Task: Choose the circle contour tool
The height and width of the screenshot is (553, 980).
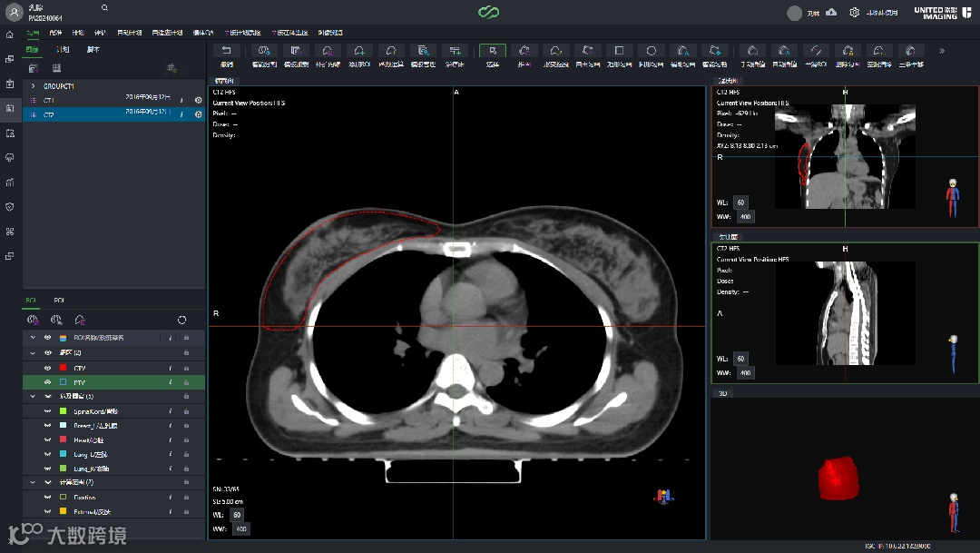Action: (x=651, y=51)
